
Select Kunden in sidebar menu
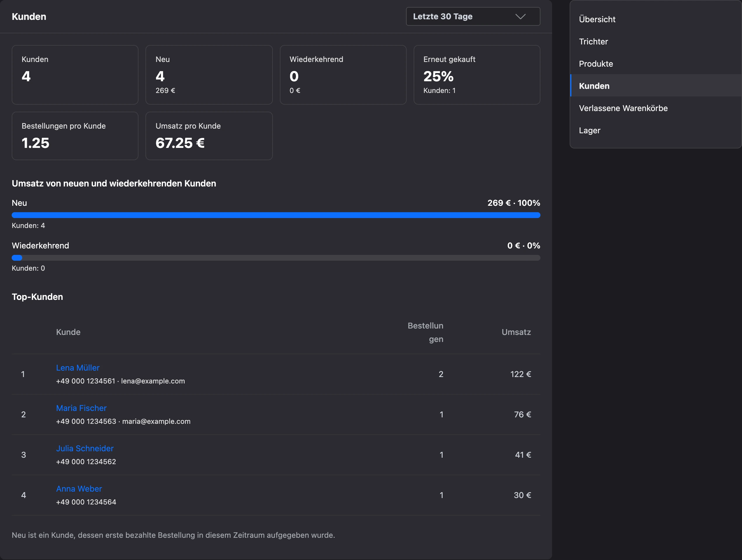click(656, 86)
